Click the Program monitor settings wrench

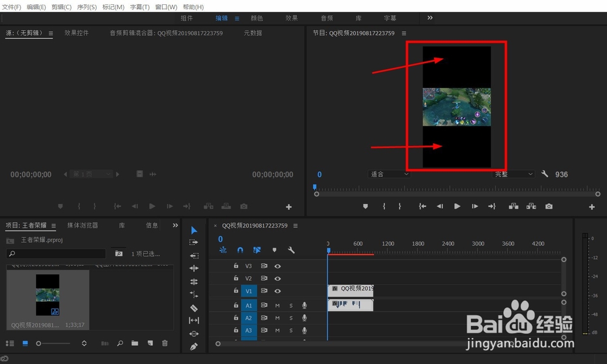(x=544, y=174)
